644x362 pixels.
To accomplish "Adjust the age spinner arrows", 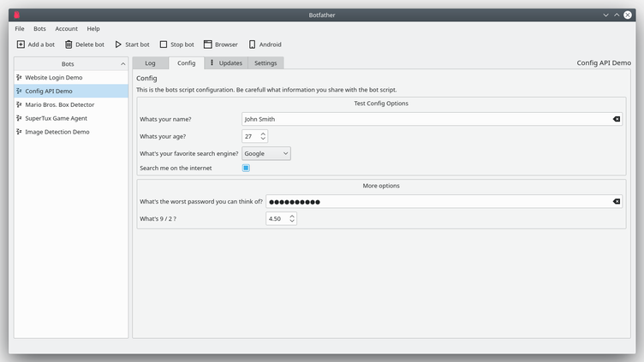I will point(263,136).
